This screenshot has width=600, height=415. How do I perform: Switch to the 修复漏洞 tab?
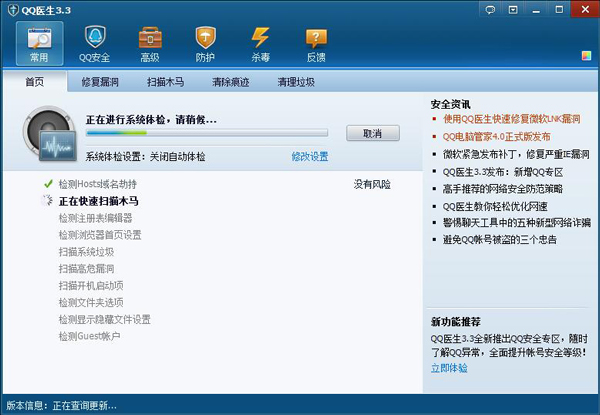pos(100,82)
